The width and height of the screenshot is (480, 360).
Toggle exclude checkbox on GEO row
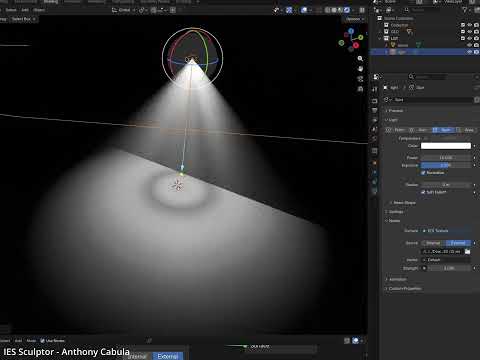(463, 32)
